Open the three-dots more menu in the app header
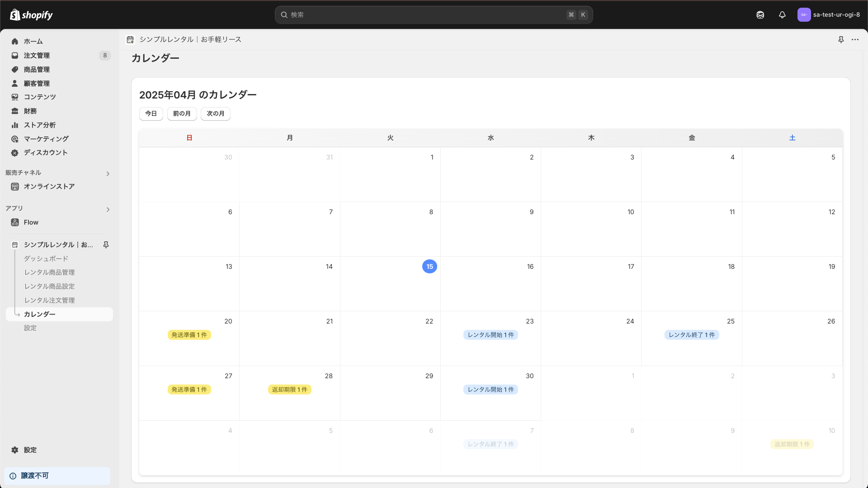The width and height of the screenshot is (868, 488). coord(855,40)
